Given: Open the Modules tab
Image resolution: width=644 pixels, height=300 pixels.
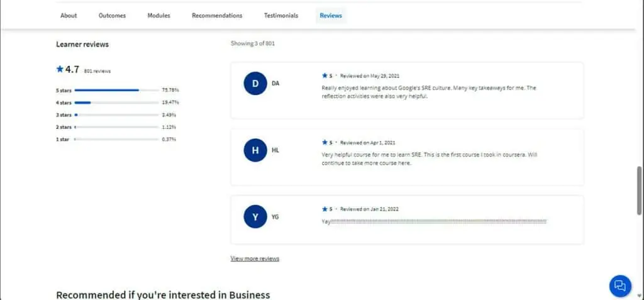Looking at the screenshot, I should coord(159,16).
